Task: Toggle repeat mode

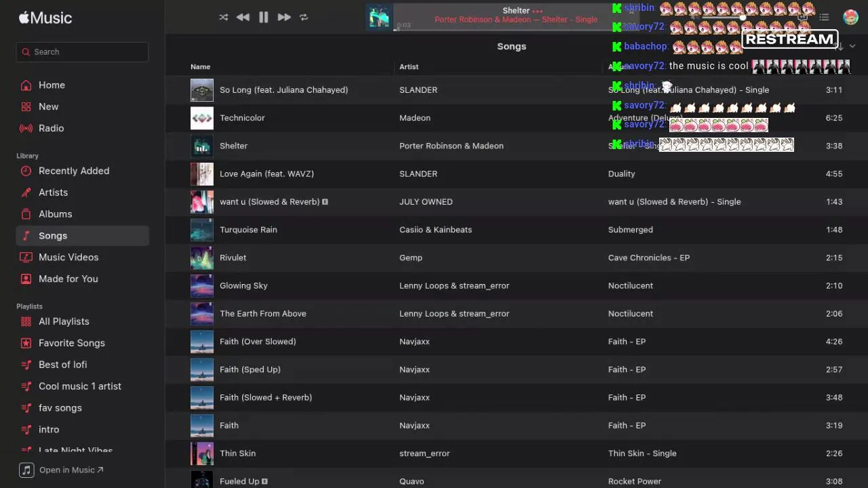Action: pyautogui.click(x=304, y=18)
